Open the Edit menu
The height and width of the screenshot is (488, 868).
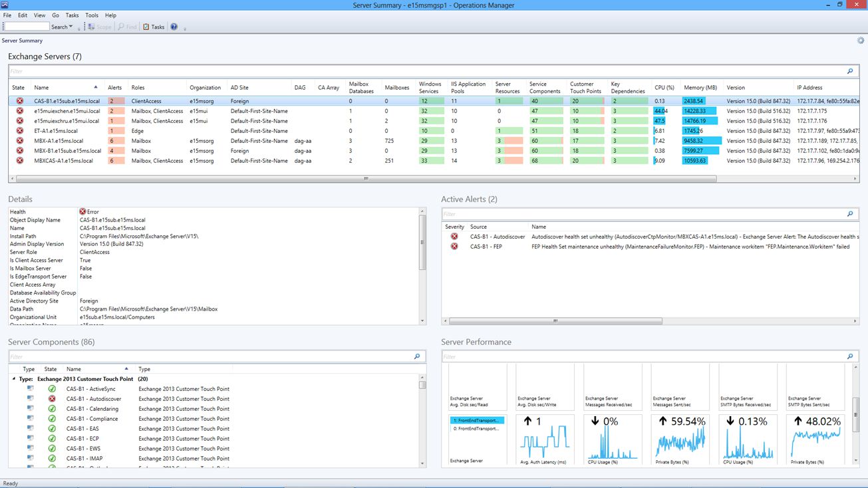(x=23, y=15)
